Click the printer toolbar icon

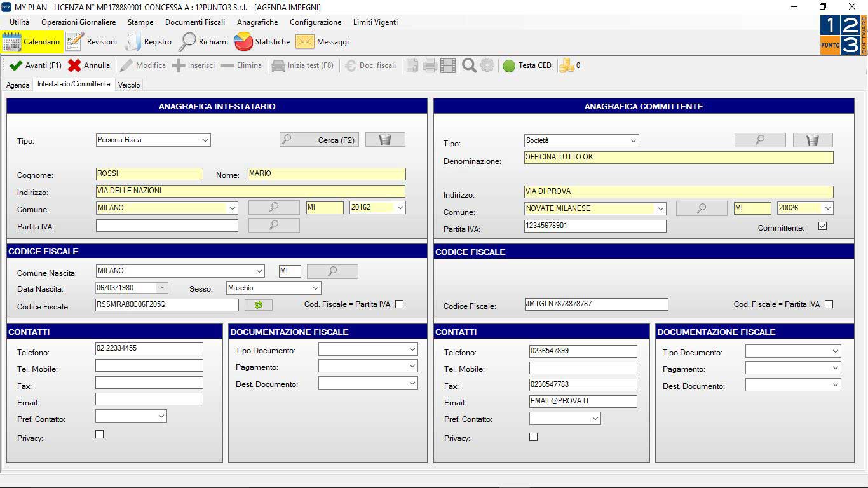[430, 65]
